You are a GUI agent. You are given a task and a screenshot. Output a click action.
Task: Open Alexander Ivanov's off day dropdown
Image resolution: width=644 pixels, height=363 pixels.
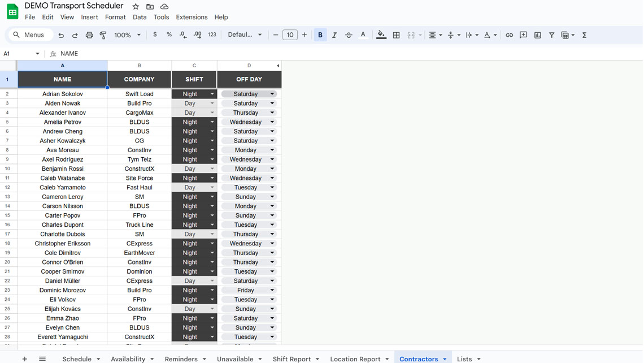(x=272, y=113)
